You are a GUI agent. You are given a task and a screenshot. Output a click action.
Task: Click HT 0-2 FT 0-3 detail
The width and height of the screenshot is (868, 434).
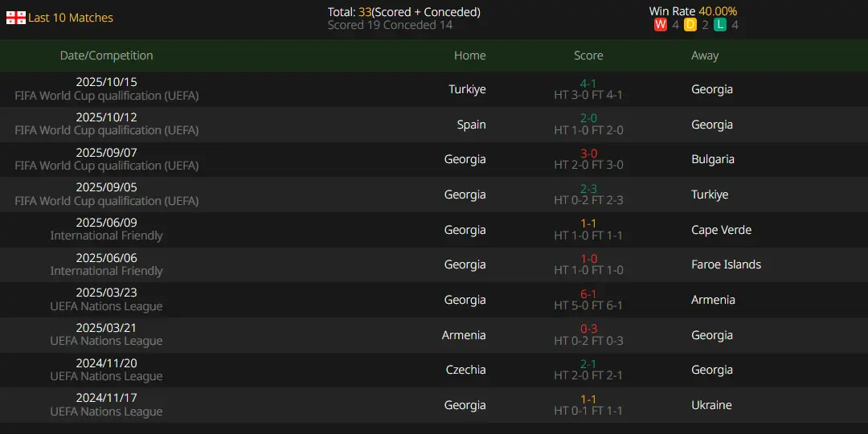pyautogui.click(x=588, y=341)
